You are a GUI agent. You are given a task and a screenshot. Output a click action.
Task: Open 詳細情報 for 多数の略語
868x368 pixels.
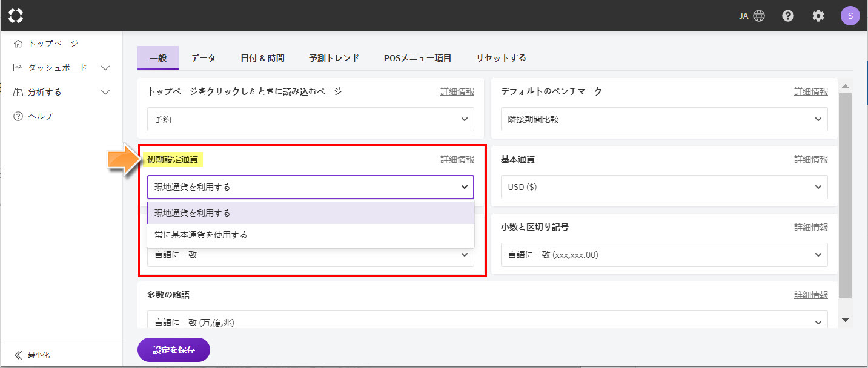pos(811,295)
